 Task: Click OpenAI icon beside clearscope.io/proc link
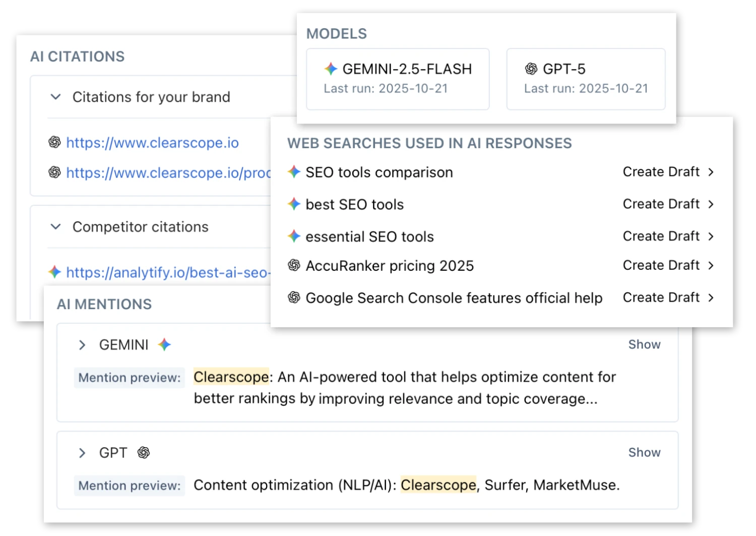click(54, 172)
